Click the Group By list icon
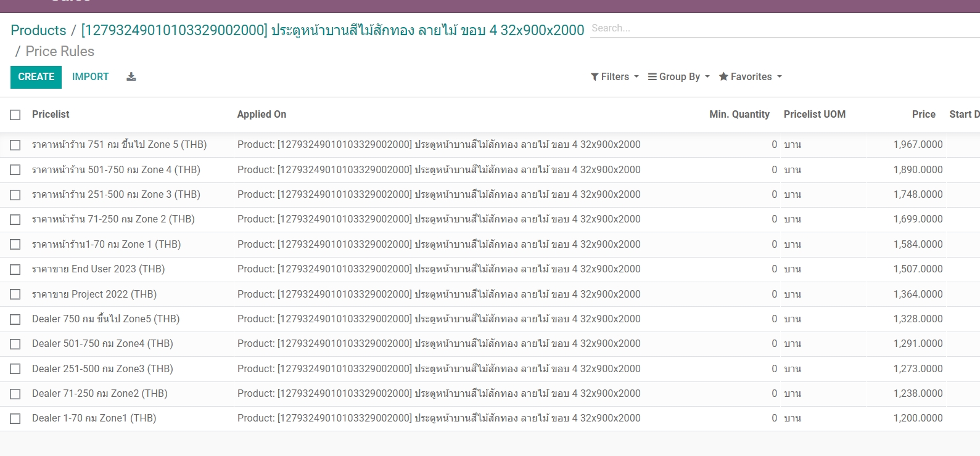 pos(652,77)
